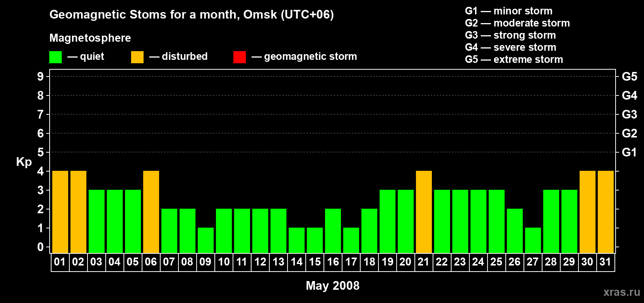The width and height of the screenshot is (644, 303).
Task: Click the 'geomagnetic storm' legend label
Action: point(311,56)
